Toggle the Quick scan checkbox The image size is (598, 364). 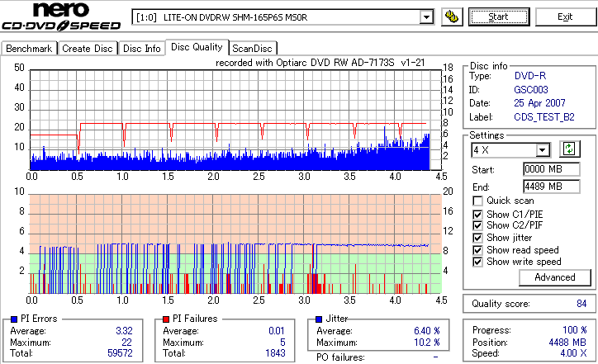[x=477, y=201]
